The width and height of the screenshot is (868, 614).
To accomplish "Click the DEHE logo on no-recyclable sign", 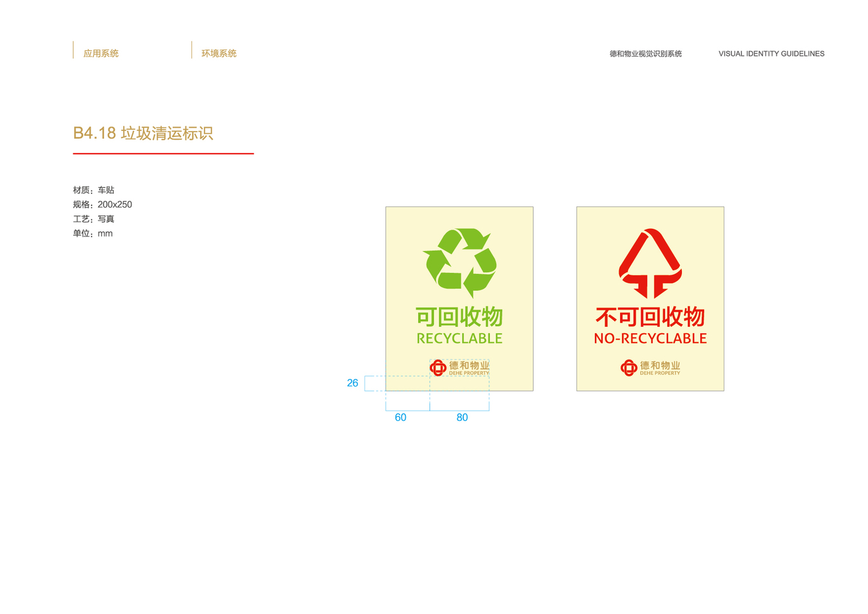I will click(650, 367).
